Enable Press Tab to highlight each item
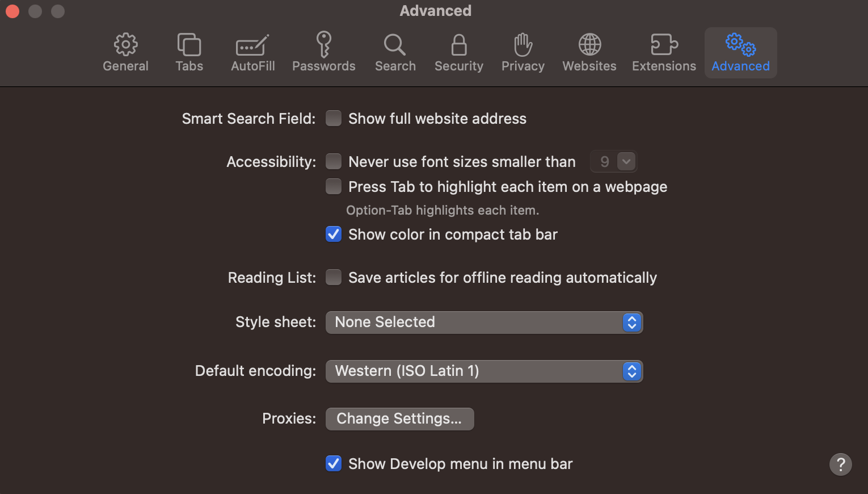868x494 pixels. click(x=334, y=186)
